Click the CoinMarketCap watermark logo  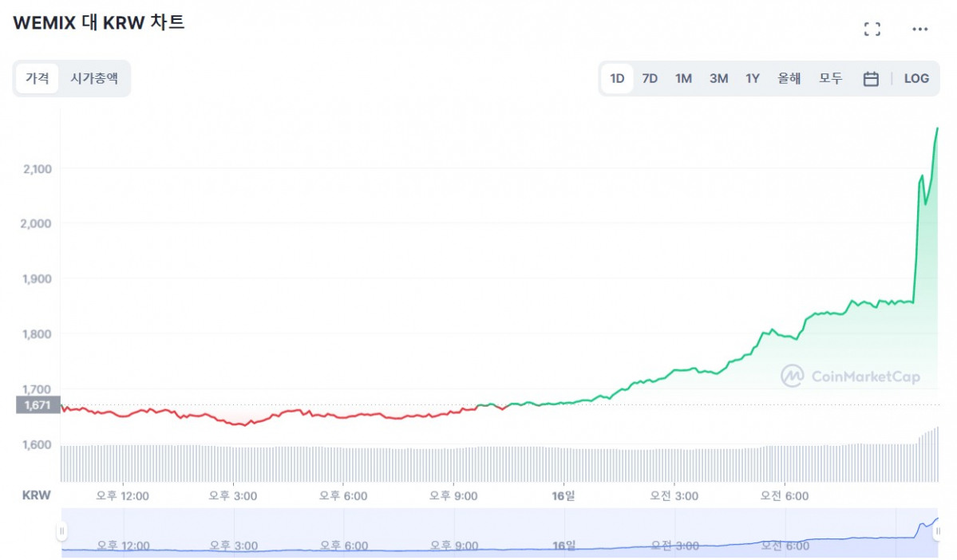(x=849, y=377)
